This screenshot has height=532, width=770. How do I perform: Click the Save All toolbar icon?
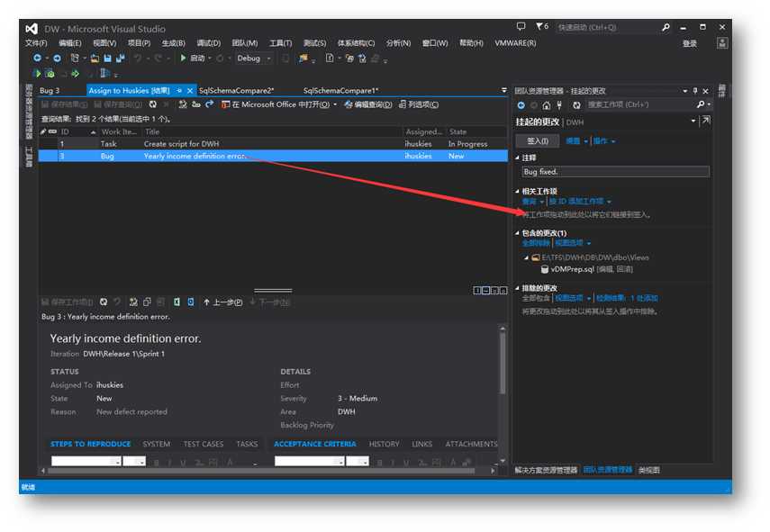121,59
